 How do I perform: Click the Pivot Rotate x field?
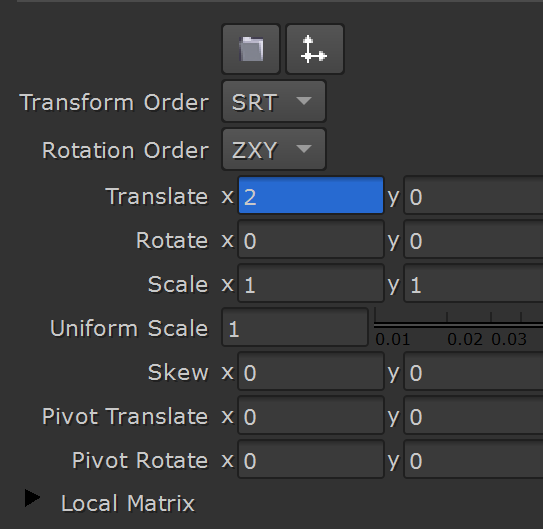(x=311, y=459)
